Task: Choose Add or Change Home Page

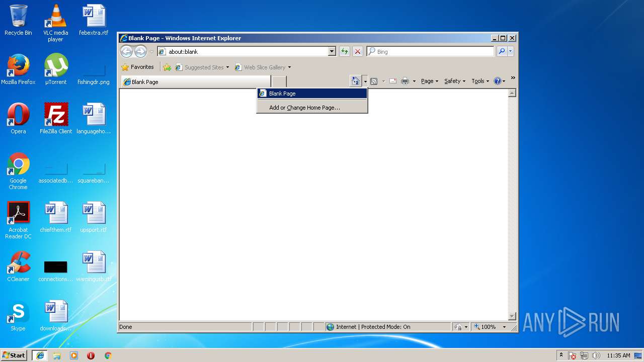Action: pos(312,108)
